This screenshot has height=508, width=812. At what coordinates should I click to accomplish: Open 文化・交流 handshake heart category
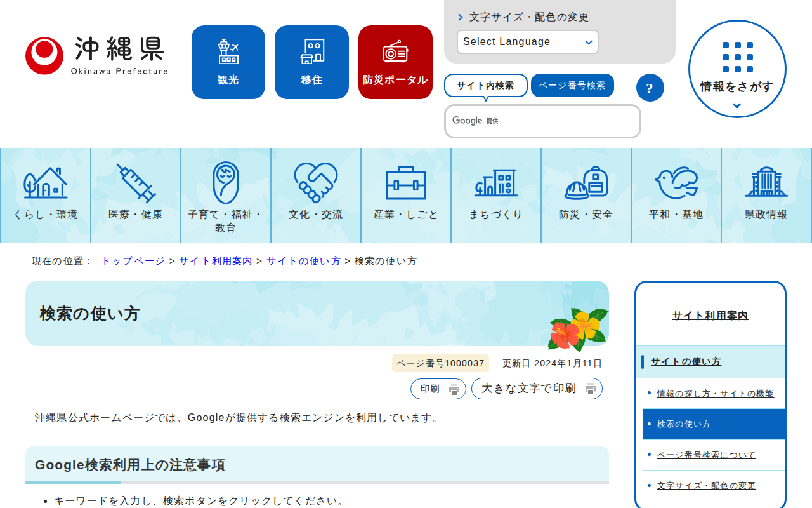(316, 196)
